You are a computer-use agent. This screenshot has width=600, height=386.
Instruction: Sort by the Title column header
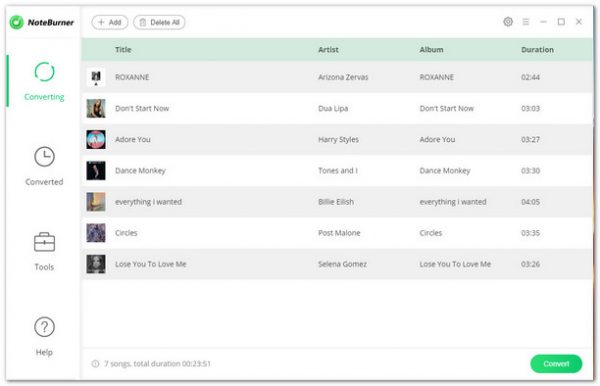coord(123,50)
